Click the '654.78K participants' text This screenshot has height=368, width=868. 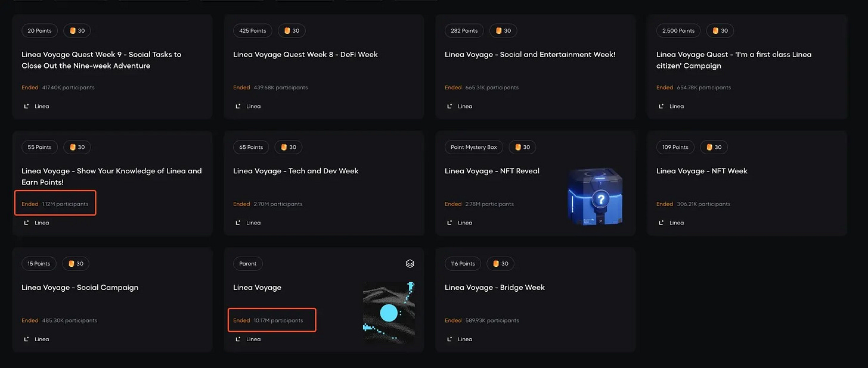pos(703,88)
